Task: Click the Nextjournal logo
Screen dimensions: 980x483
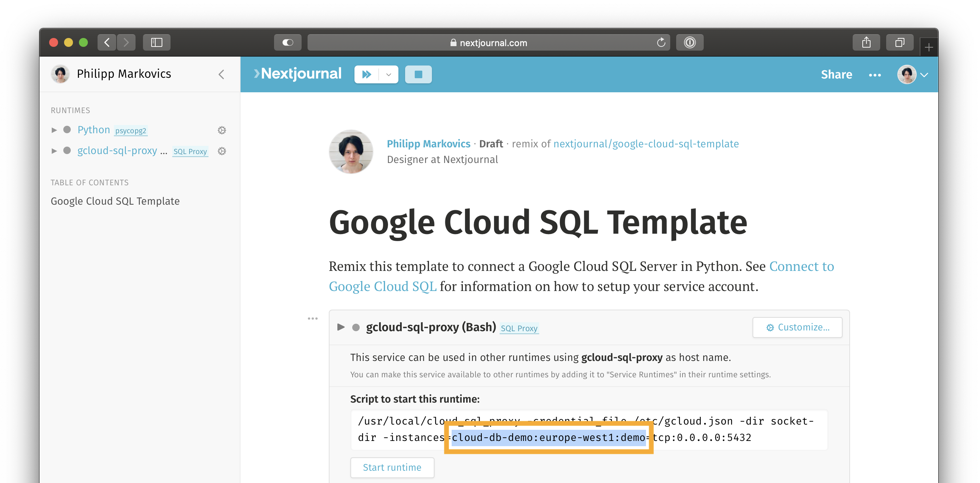Action: 297,73
